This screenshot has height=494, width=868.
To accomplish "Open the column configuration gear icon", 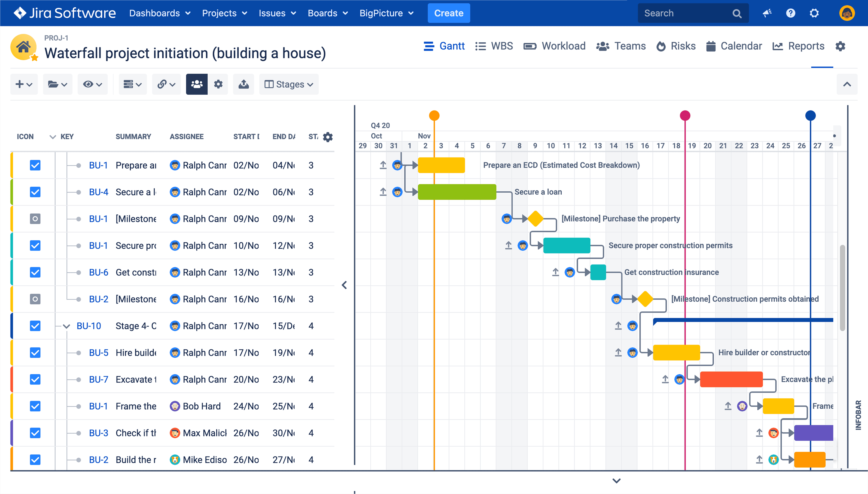I will (x=328, y=137).
